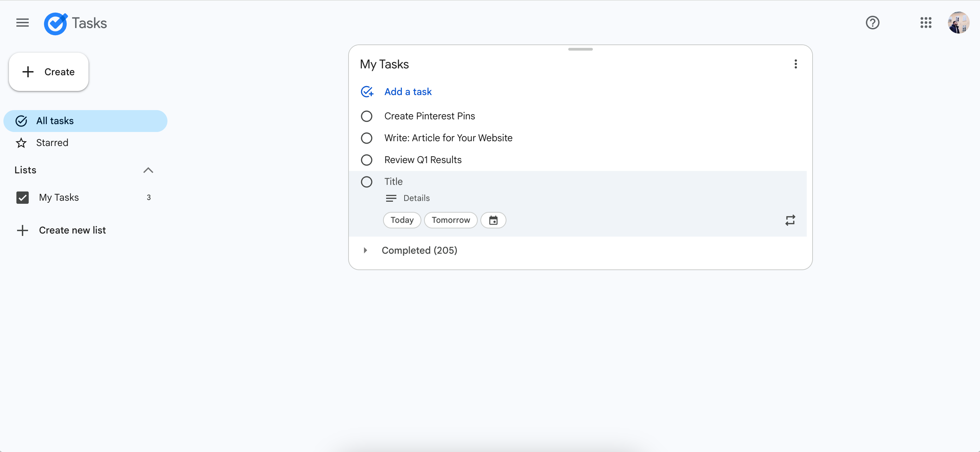
Task: Click the drag handle above My Tasks
Action: pyautogui.click(x=580, y=49)
